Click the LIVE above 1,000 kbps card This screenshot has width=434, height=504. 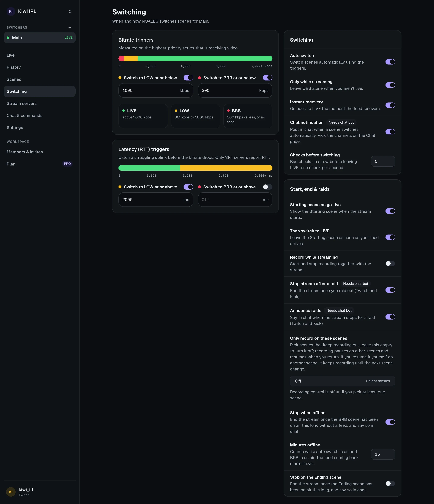143,116
